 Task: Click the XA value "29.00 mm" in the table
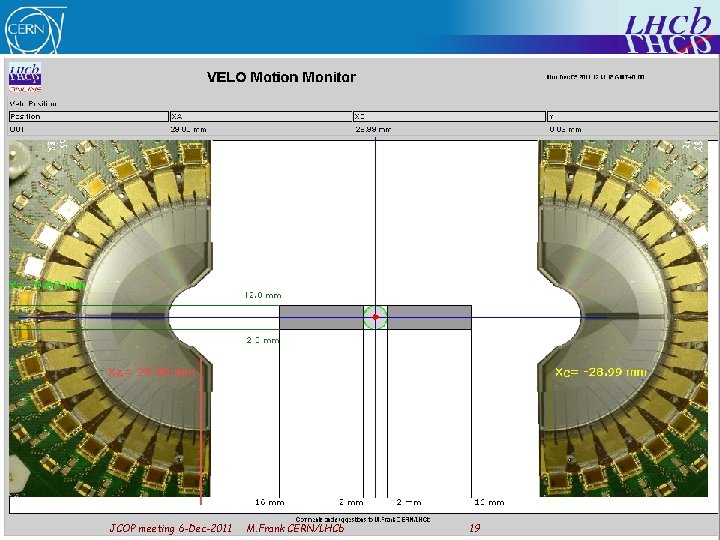tap(188, 129)
